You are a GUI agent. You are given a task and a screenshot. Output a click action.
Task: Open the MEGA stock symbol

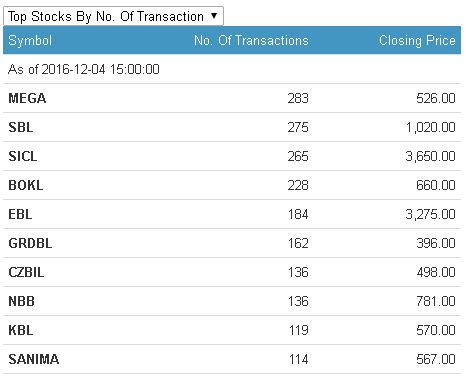27,98
